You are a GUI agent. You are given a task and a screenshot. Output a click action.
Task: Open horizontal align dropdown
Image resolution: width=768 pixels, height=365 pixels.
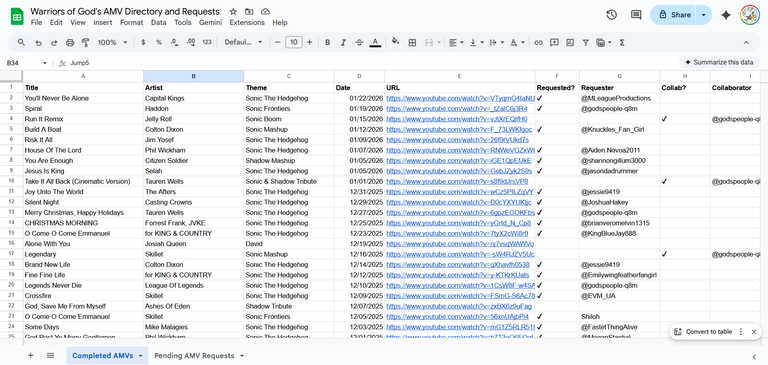point(456,43)
